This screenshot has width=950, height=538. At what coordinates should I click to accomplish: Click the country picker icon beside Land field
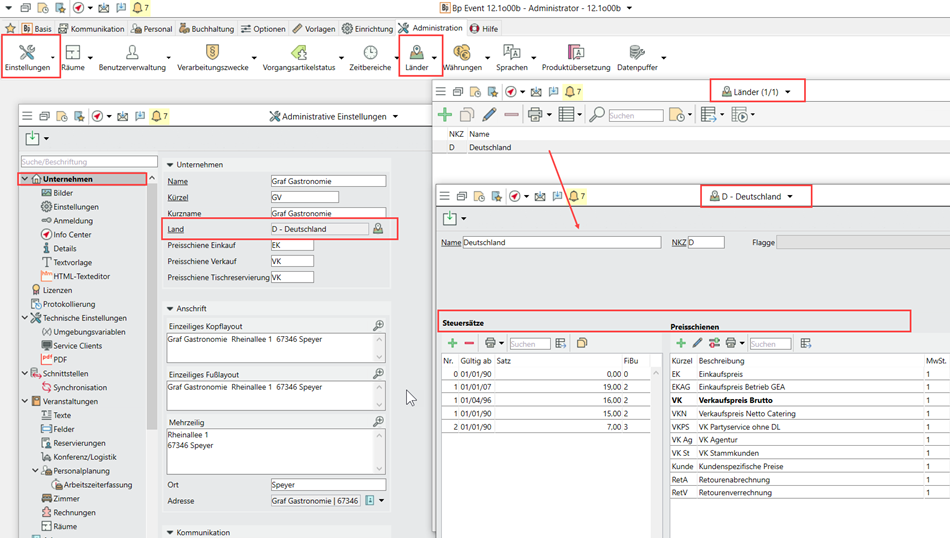pos(378,229)
